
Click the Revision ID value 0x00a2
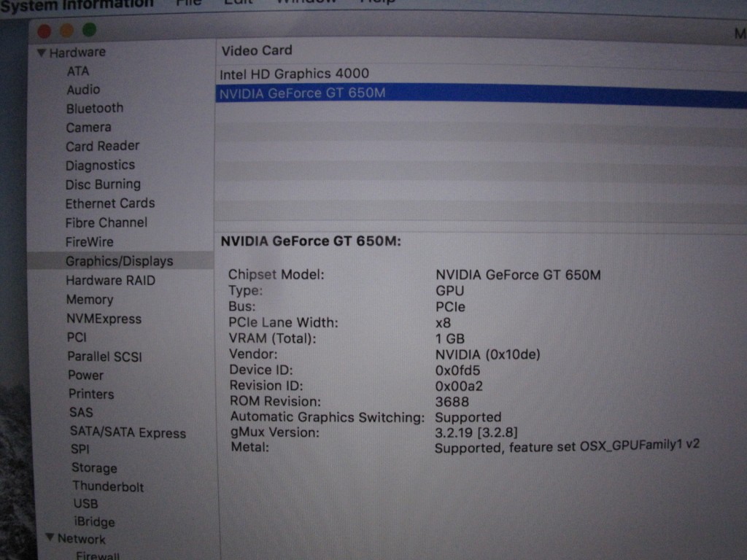pyautogui.click(x=459, y=386)
